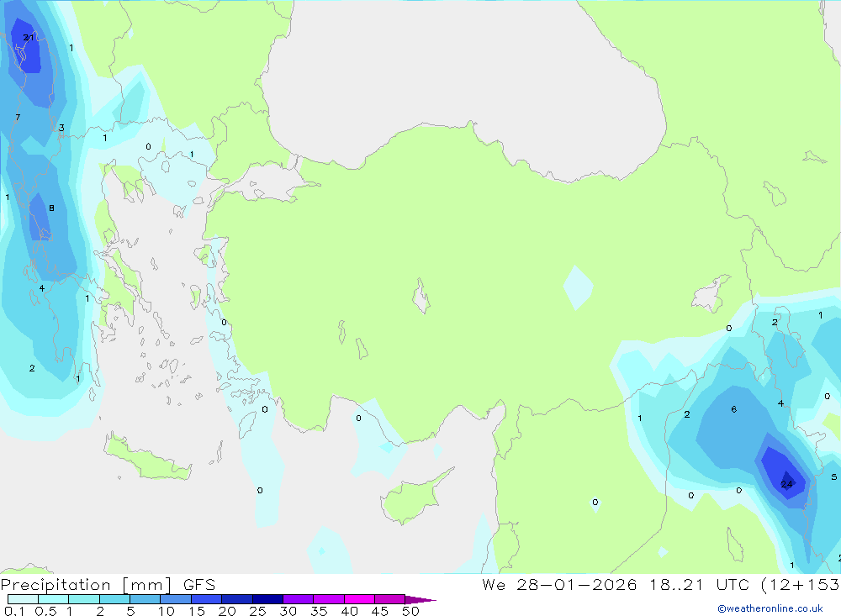
Task: Pick the 30–35 mm violet legend cell
Action: (x=298, y=599)
